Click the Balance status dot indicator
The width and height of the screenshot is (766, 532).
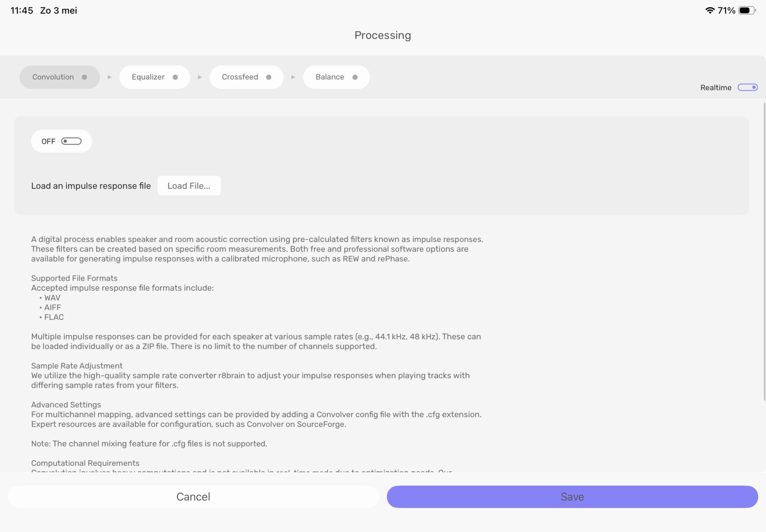click(x=355, y=77)
